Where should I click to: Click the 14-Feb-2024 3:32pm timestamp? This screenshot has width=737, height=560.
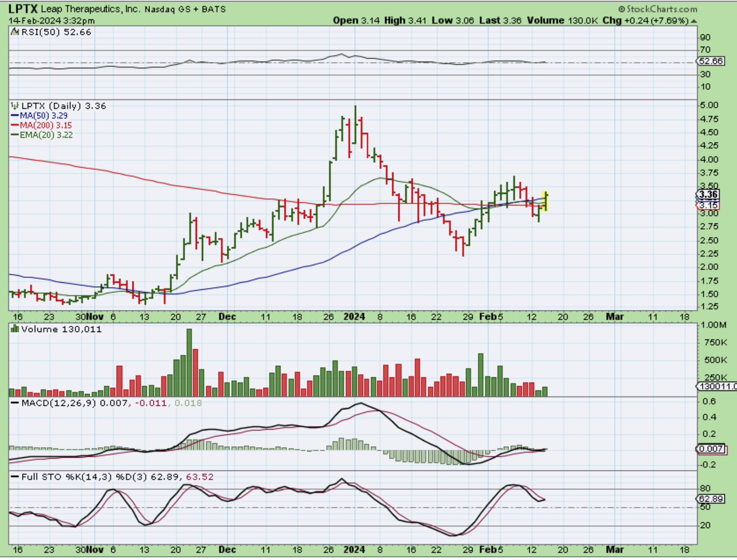(x=52, y=21)
